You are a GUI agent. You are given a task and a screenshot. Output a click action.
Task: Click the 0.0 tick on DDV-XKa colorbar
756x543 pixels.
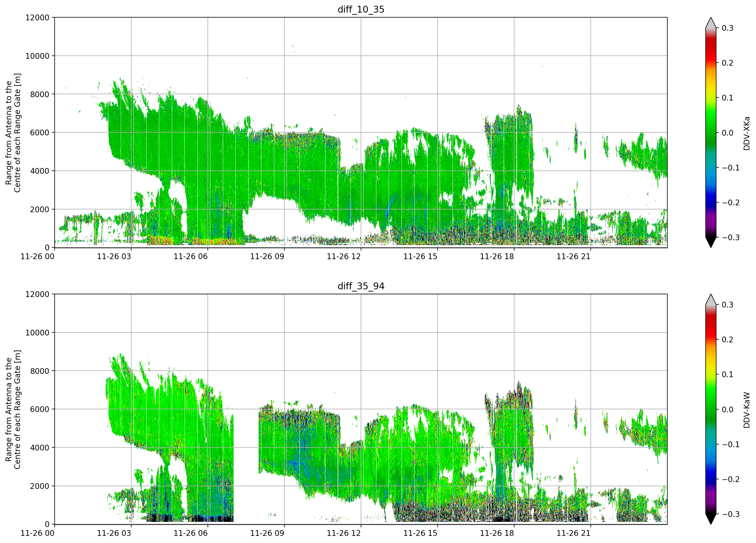(x=728, y=133)
